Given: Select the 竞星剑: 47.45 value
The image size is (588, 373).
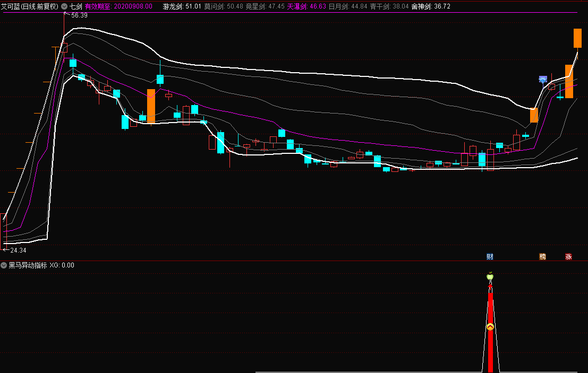Looking at the screenshot, I should click(x=265, y=6).
